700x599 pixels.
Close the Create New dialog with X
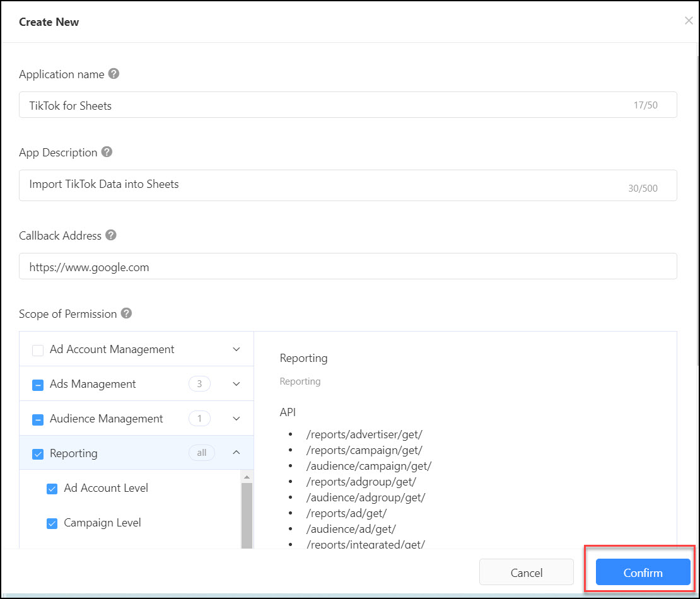689,21
